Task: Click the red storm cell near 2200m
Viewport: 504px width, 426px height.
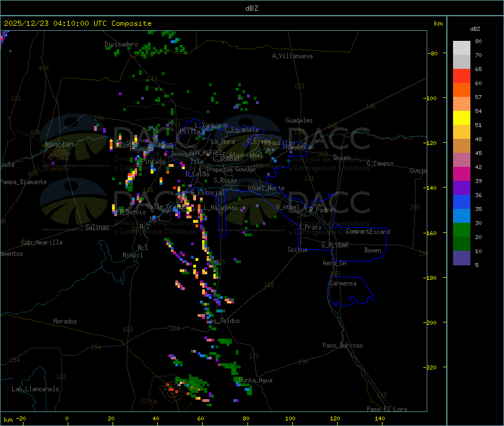Action: click(171, 388)
